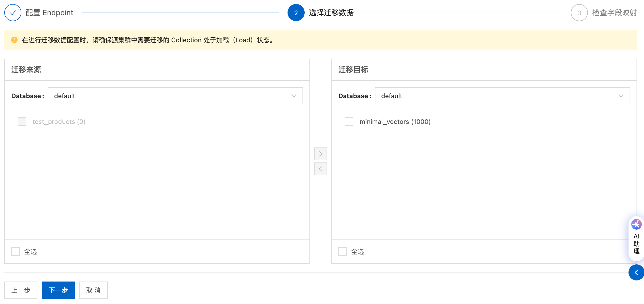
Task: Click the step 2 circle indicator
Action: pos(296,13)
